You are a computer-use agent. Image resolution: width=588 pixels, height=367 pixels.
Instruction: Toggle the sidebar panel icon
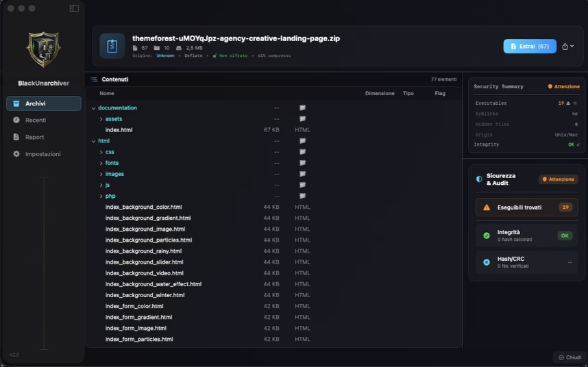tap(74, 9)
